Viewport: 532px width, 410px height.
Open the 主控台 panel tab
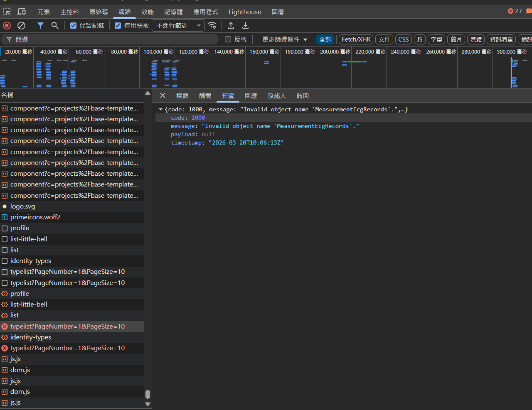69,12
